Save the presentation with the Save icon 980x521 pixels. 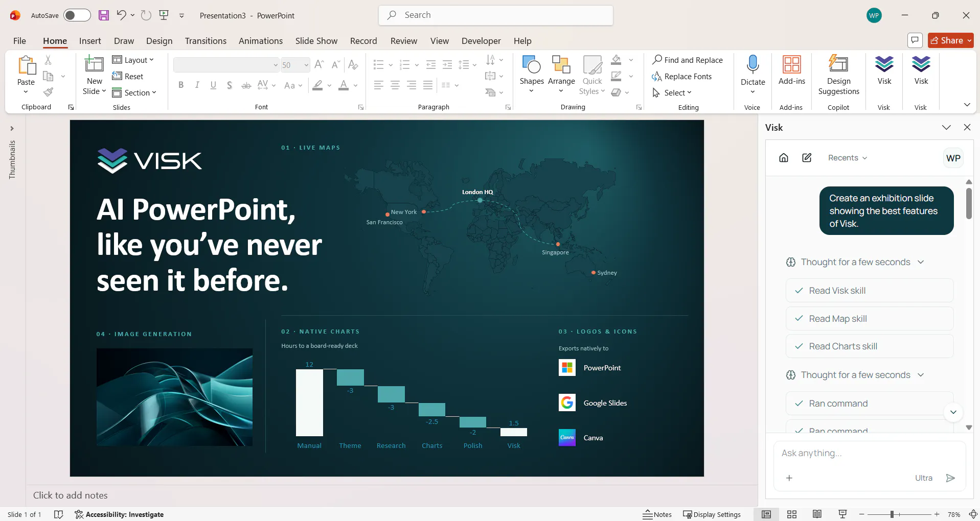point(104,15)
